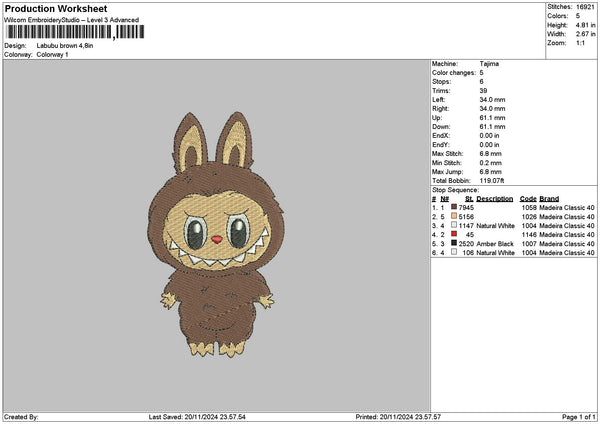Click the Min Stitch value 0.2 mm
This screenshot has width=600, height=424.
point(490,163)
